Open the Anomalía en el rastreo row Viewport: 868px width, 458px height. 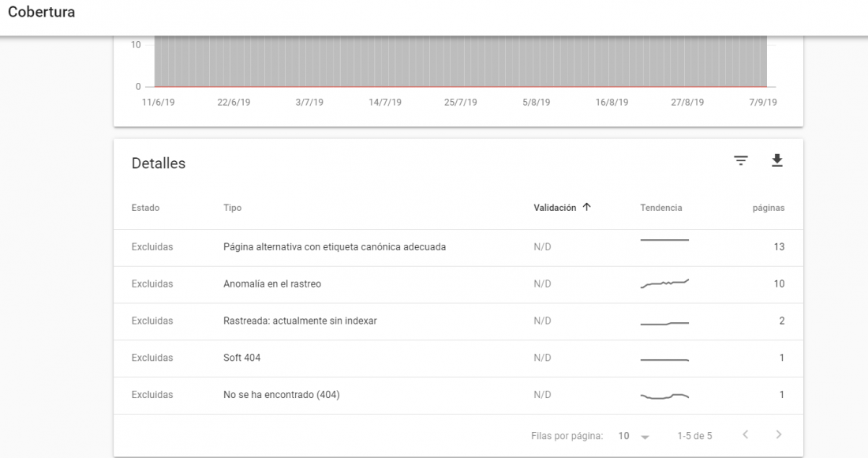point(458,284)
